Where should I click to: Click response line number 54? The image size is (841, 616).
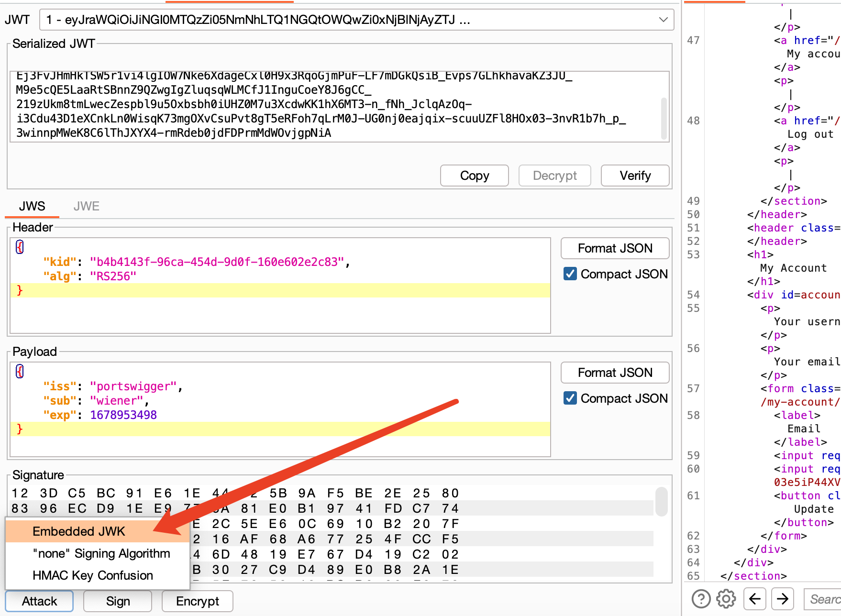(693, 295)
